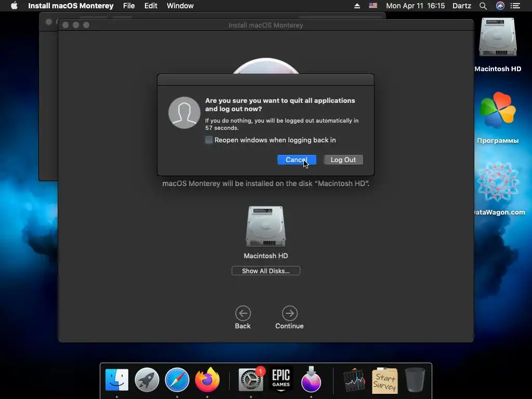Launch Safari from the Dock
Screen dimensions: 532x399
pyautogui.click(x=177, y=380)
